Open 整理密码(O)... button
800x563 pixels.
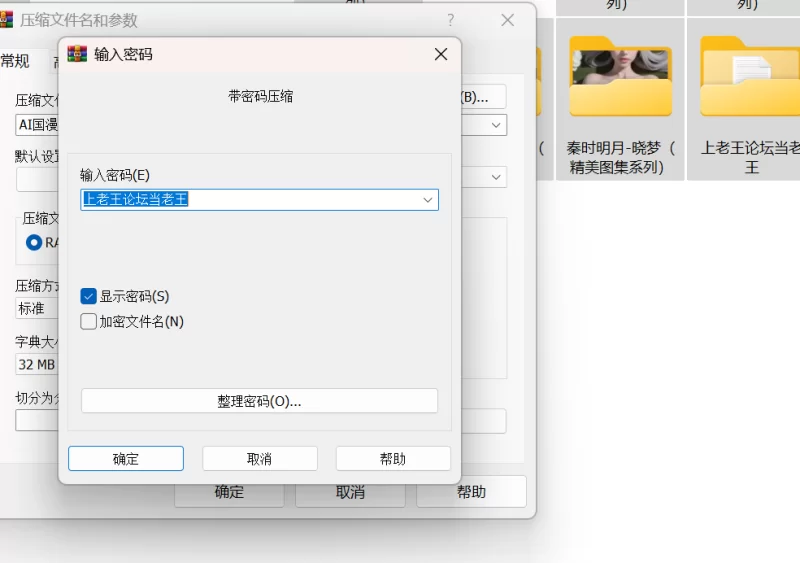[259, 401]
